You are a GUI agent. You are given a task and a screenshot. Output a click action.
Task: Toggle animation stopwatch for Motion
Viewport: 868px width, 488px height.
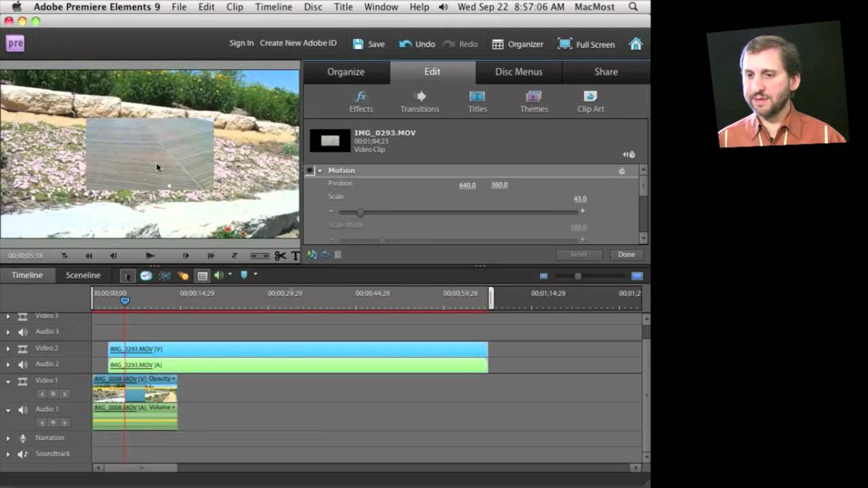click(621, 171)
